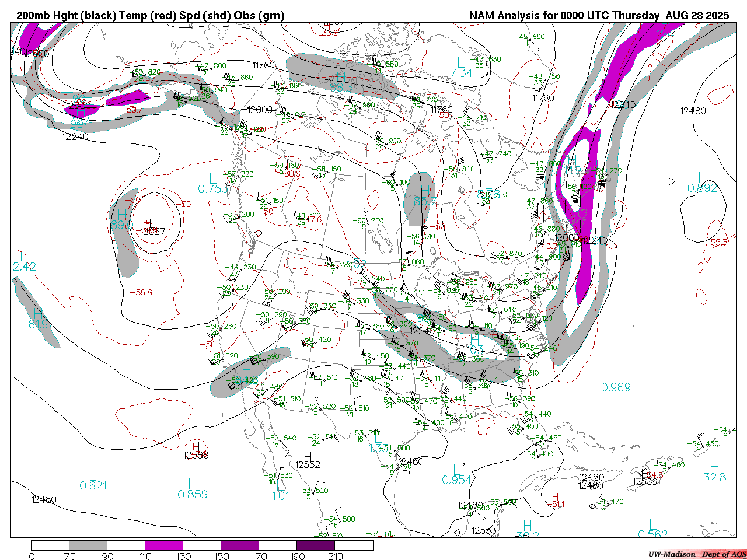Click the dark purple 190–210 legend swatch

tap(316, 545)
